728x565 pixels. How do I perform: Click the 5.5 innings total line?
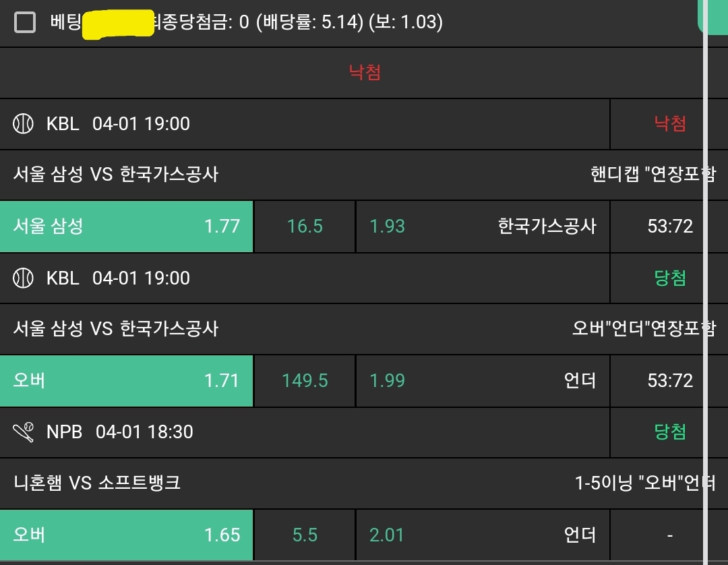305,535
